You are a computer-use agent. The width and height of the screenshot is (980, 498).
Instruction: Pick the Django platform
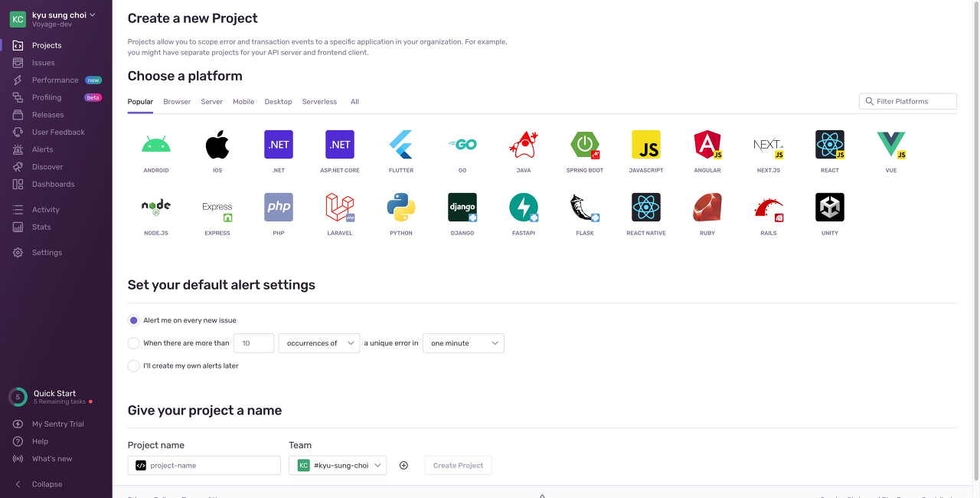coord(462,207)
